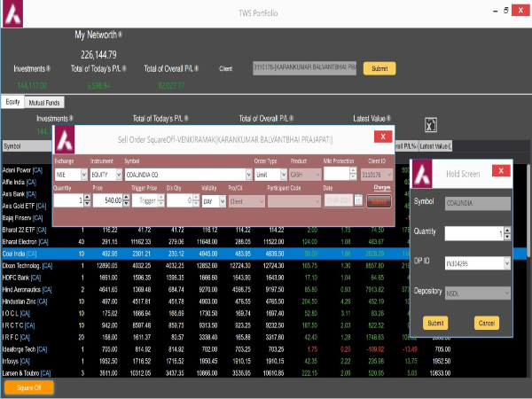Click Cancel in Hold Screen

click(487, 323)
